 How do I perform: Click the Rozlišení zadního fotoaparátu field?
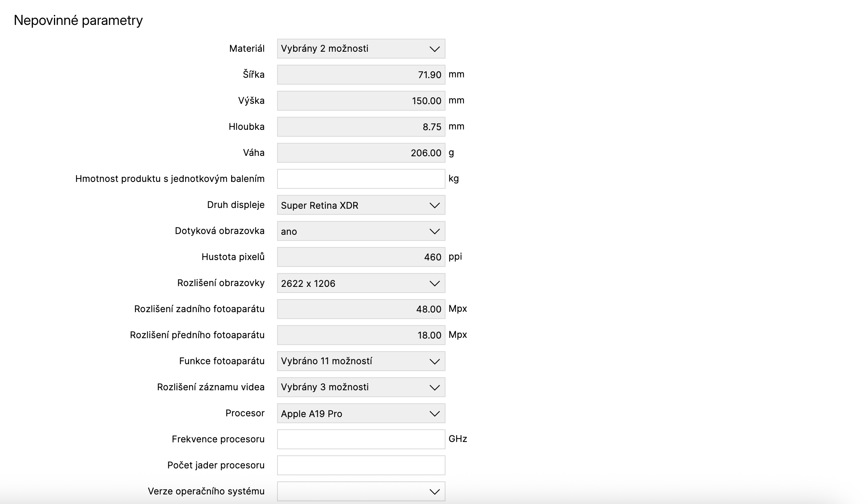(x=361, y=309)
